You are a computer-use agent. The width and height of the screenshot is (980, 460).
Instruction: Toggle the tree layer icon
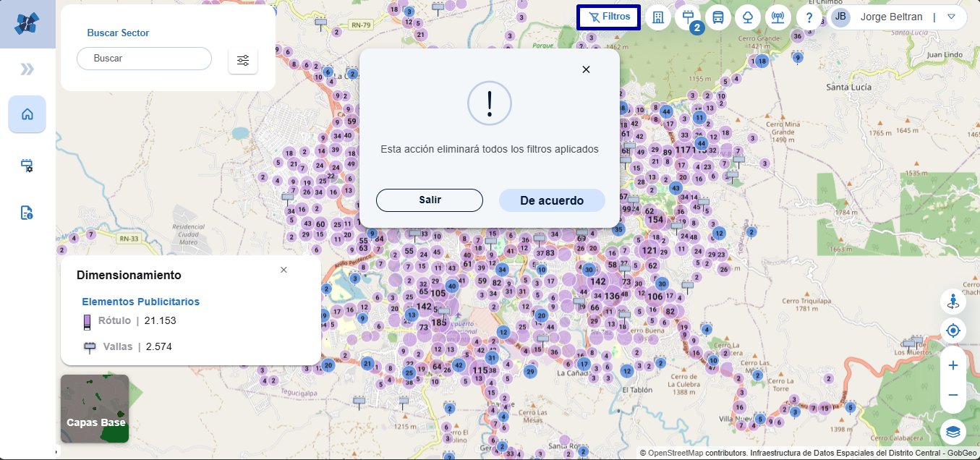(x=748, y=17)
